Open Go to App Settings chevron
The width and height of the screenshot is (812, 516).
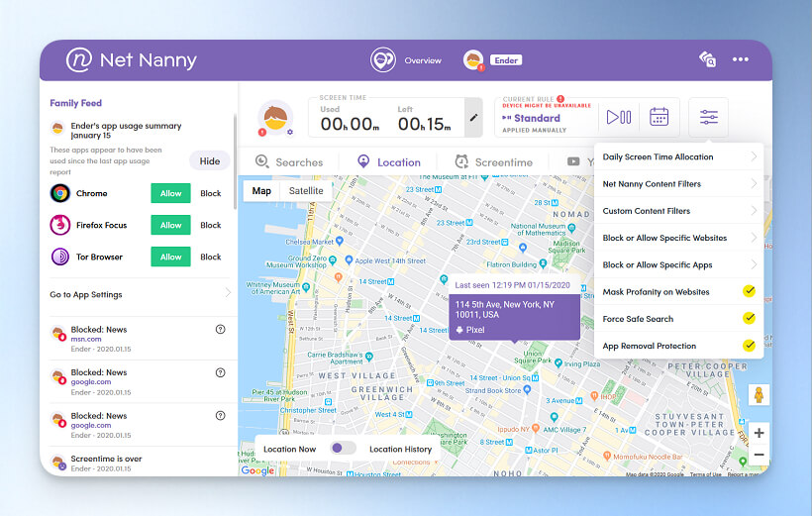coord(227,294)
